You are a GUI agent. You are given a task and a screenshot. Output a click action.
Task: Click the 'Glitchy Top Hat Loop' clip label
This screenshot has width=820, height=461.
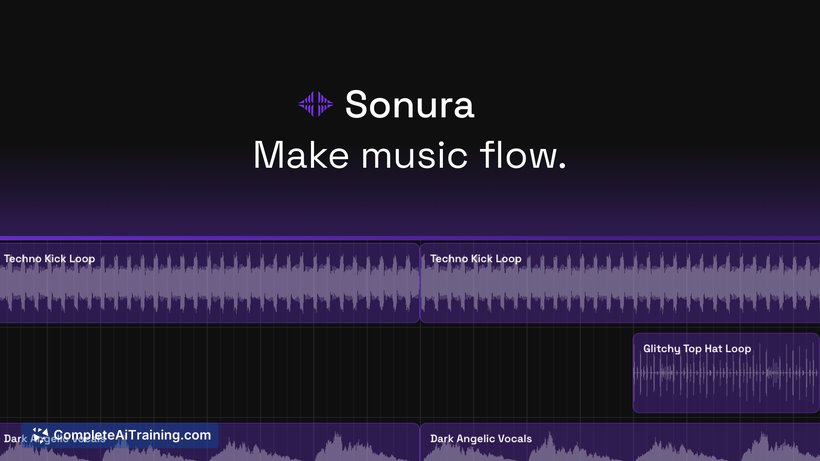pos(697,349)
